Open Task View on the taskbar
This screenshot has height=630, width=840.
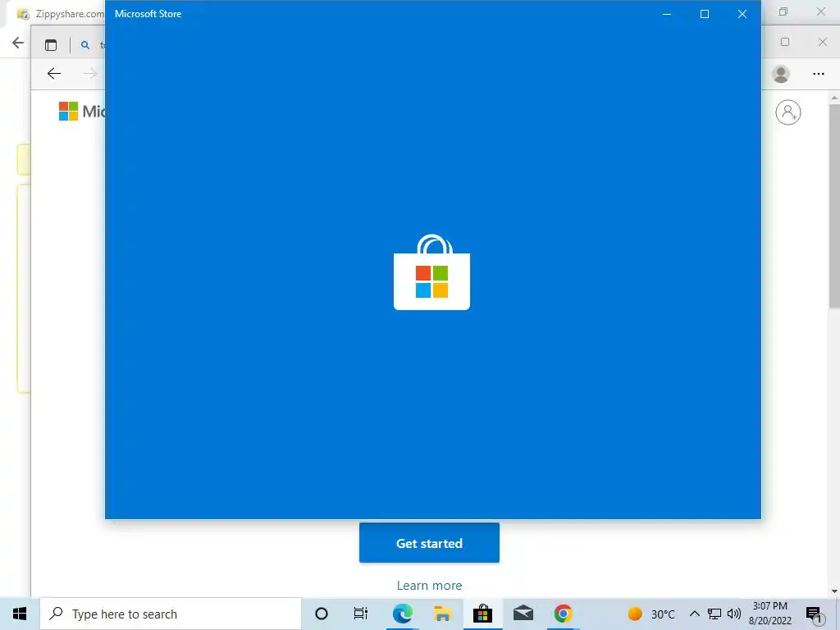coord(361,614)
